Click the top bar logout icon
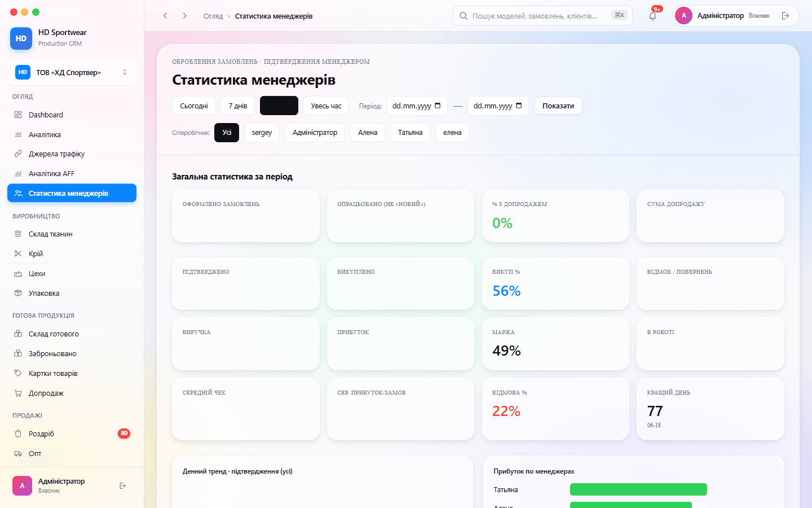812x508 pixels. [785, 16]
